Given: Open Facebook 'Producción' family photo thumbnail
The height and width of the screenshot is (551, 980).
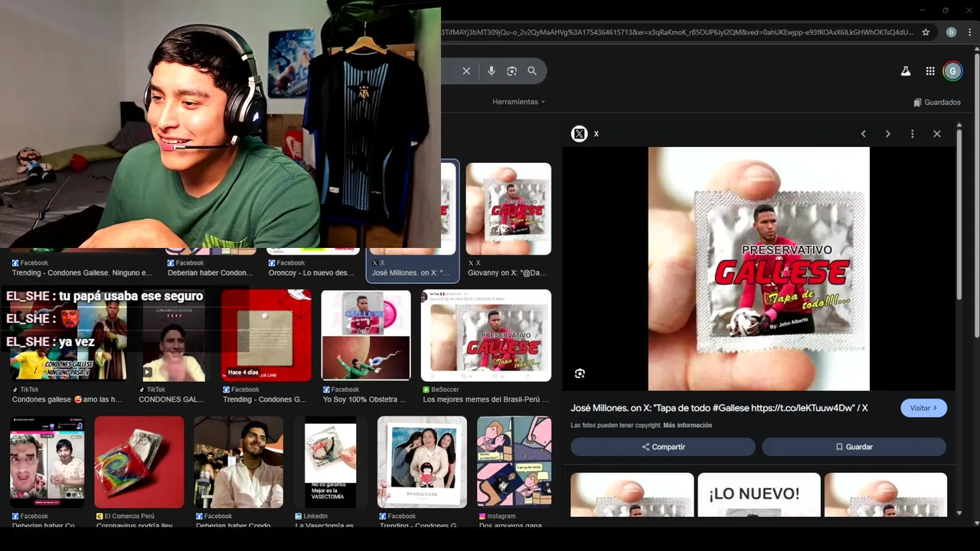Looking at the screenshot, I should pyautogui.click(x=422, y=462).
